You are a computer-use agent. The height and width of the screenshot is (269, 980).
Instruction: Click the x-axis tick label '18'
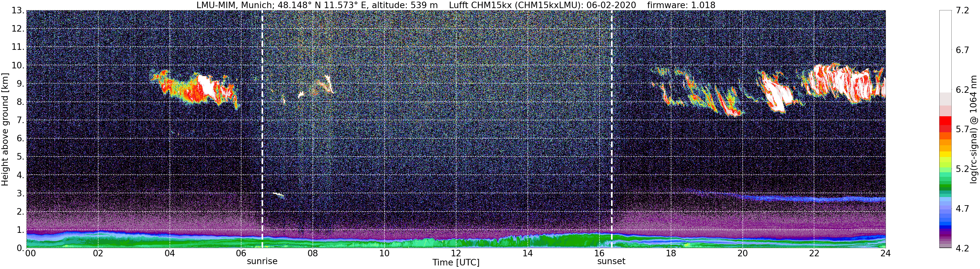[671, 253]
